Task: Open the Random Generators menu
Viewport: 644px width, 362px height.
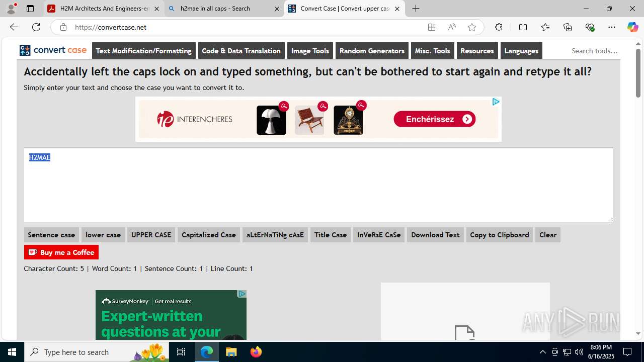Action: pyautogui.click(x=372, y=51)
